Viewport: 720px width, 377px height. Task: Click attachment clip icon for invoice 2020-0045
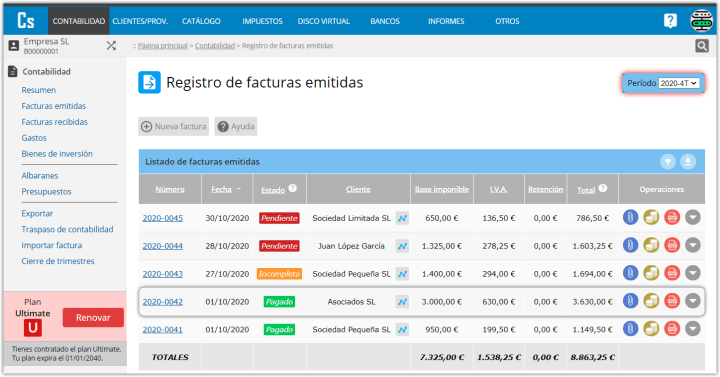(x=630, y=217)
